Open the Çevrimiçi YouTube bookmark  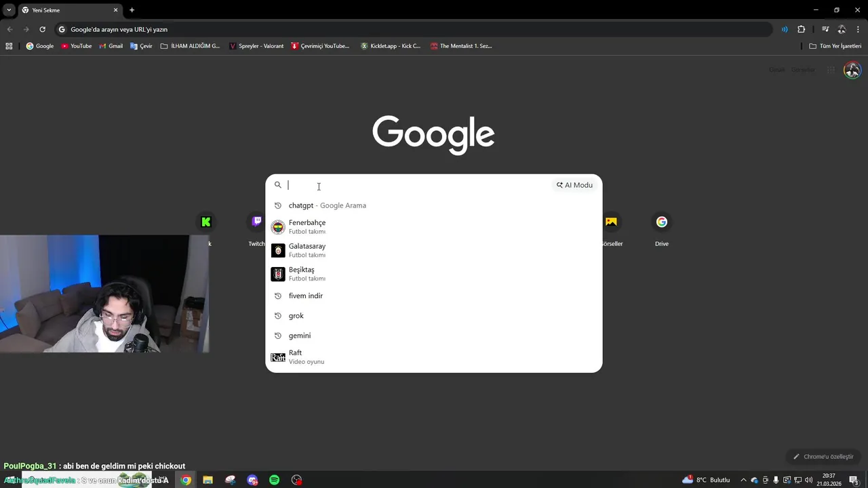pyautogui.click(x=320, y=46)
